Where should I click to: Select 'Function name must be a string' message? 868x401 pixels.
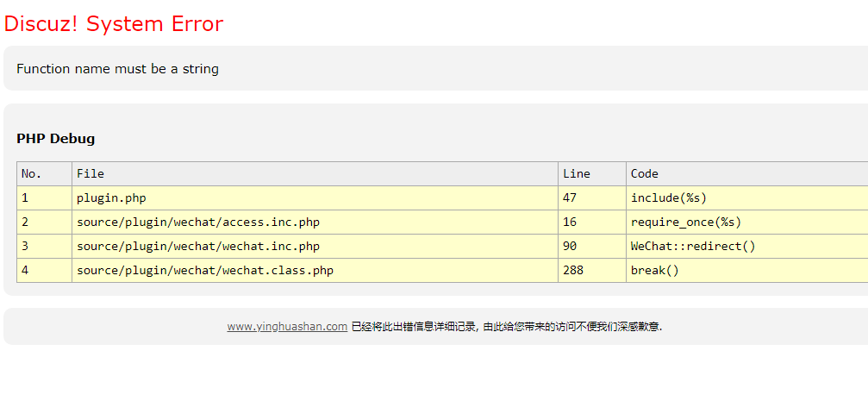117,69
